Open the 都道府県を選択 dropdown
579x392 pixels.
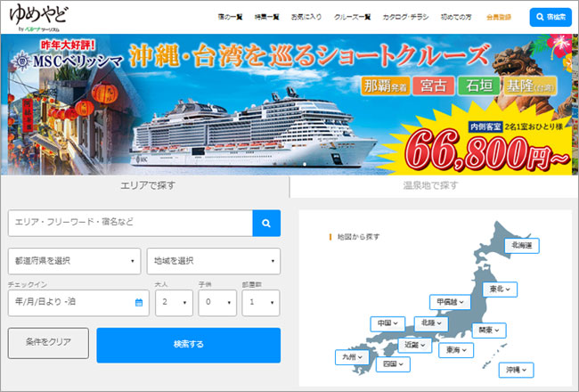(74, 261)
